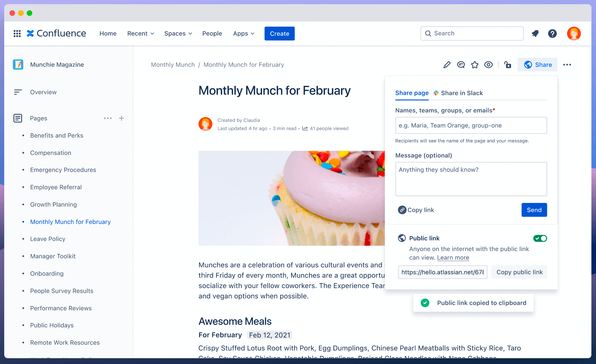Click the Names/teams input field
Image resolution: width=596 pixels, height=364 pixels.
pyautogui.click(x=471, y=125)
